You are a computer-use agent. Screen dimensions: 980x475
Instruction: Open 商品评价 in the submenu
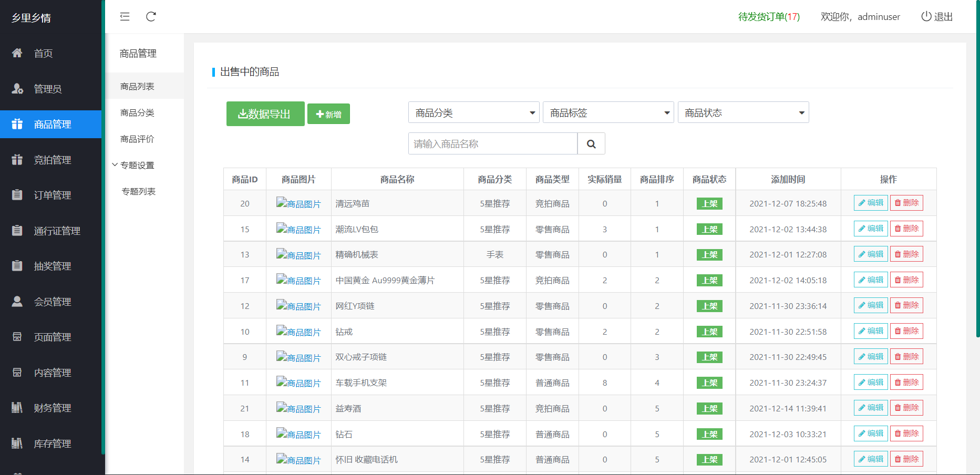pyautogui.click(x=137, y=139)
